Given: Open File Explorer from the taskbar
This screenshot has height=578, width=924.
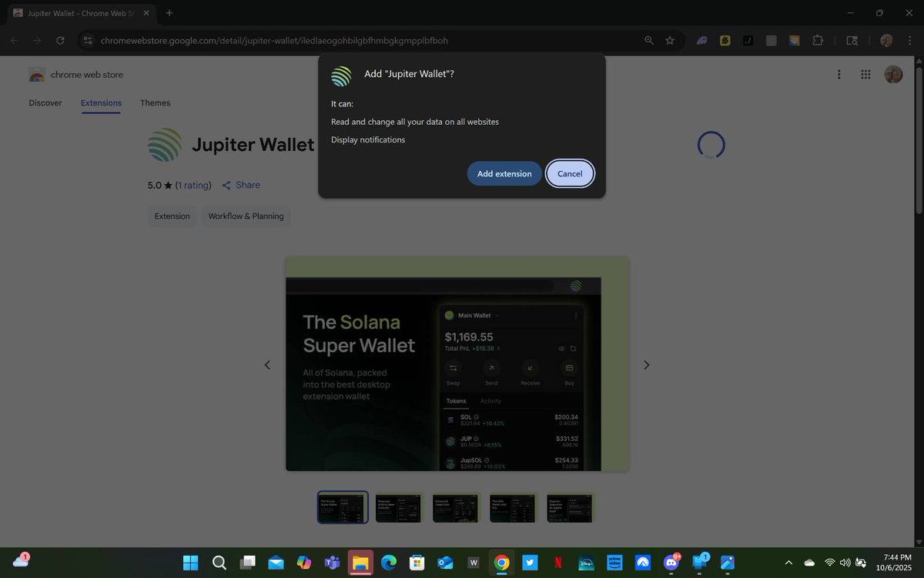Looking at the screenshot, I should [360, 563].
